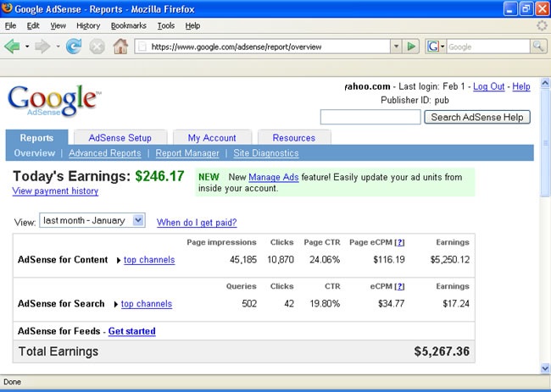This screenshot has height=392, width=551.
Task: Click the green Back arrow button
Action: click(12, 47)
